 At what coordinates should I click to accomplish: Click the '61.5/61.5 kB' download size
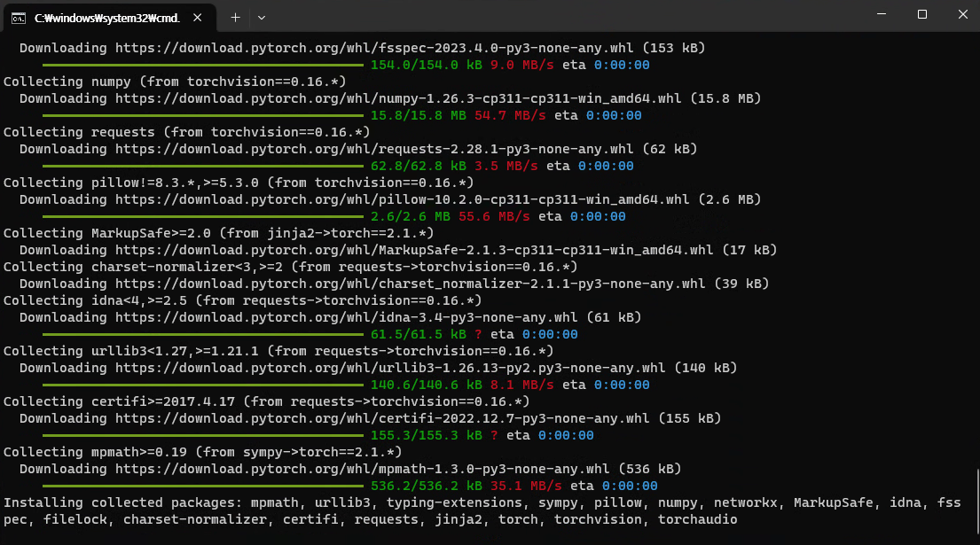[418, 335]
